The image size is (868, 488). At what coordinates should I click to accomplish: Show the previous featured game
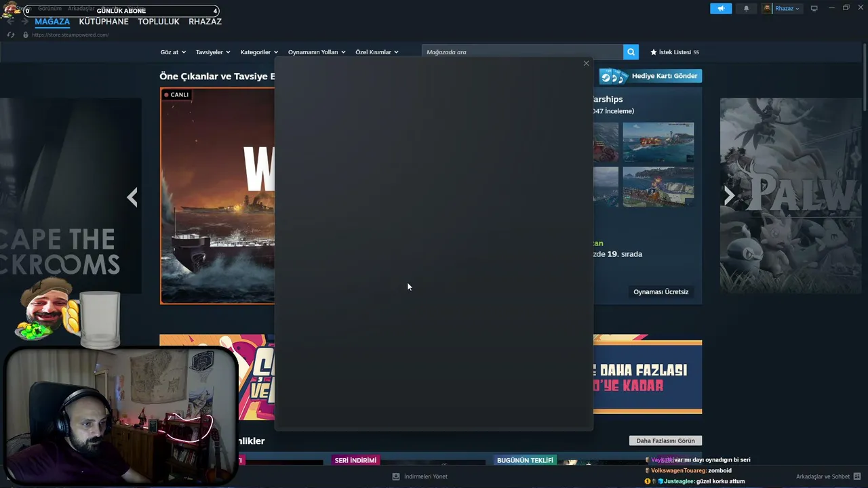(132, 197)
